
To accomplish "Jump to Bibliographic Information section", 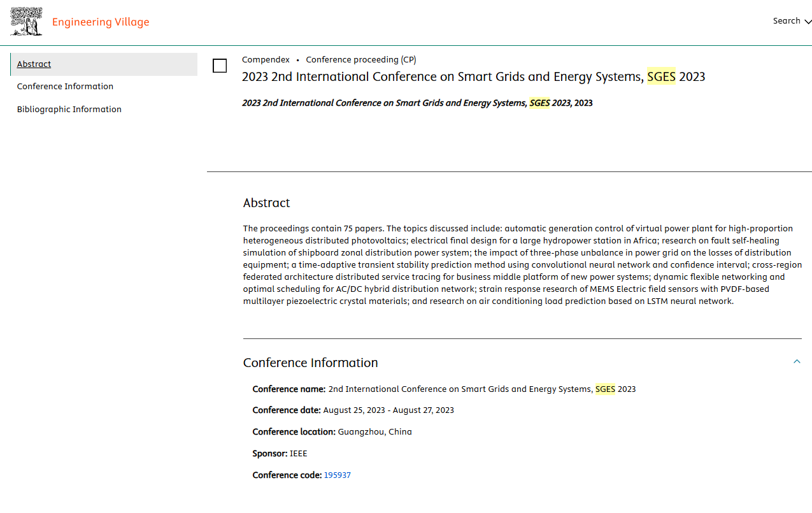I will coord(69,110).
